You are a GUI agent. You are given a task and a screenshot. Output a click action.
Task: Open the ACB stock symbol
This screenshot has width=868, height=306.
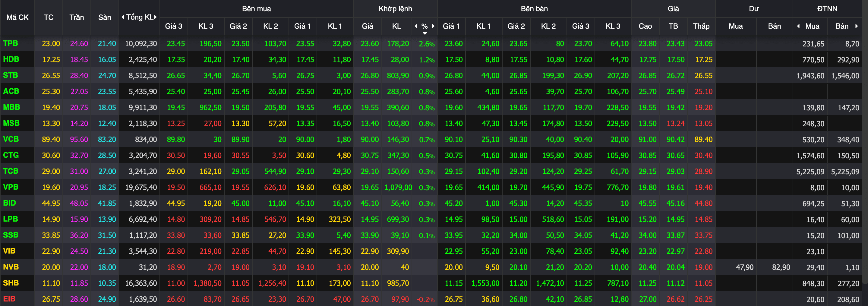[x=11, y=91]
